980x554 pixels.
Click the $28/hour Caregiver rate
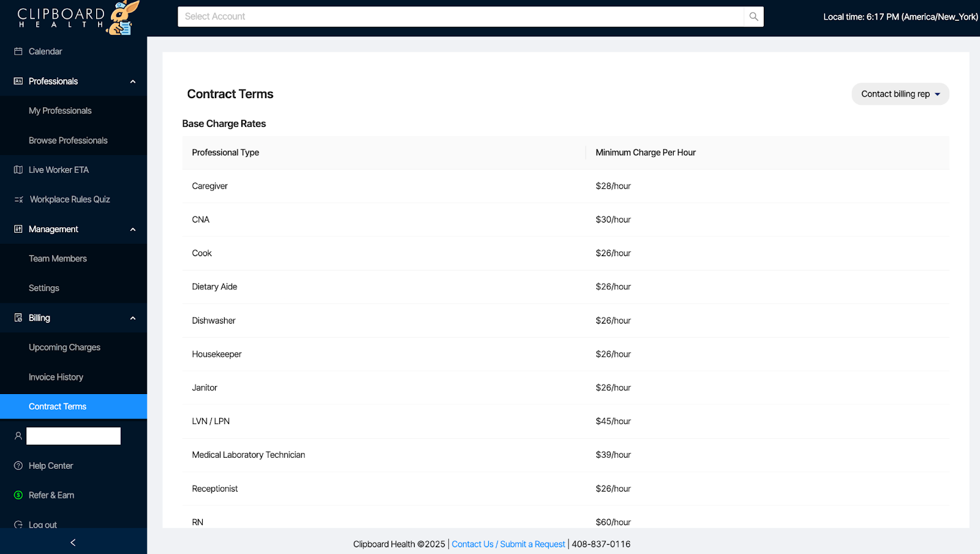pos(613,186)
